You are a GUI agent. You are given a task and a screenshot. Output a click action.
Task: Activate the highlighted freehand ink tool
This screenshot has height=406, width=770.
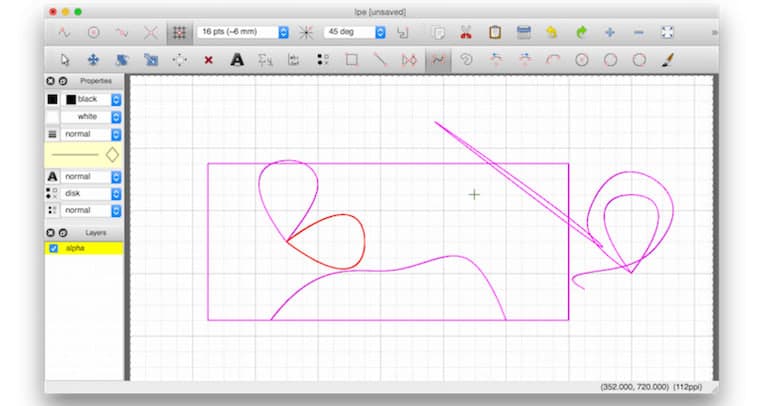pyautogui.click(x=437, y=60)
